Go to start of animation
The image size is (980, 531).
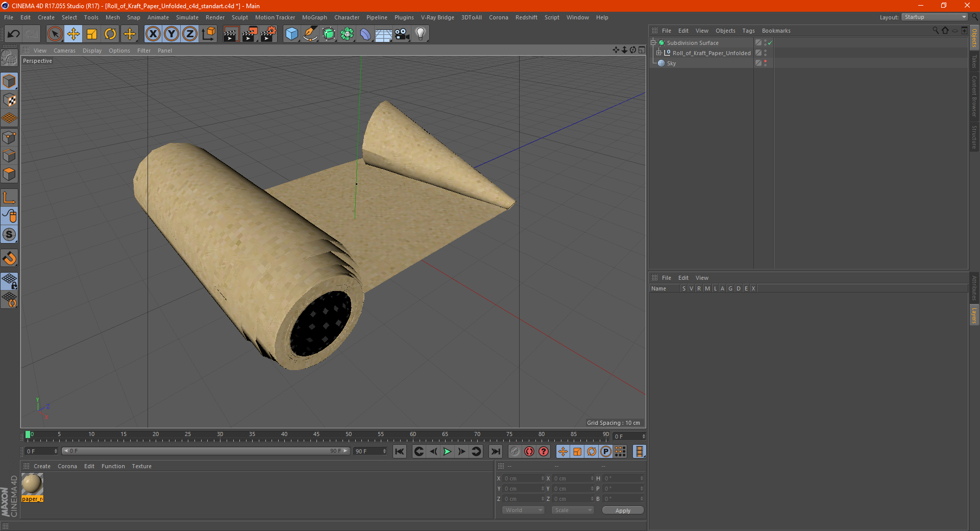[x=400, y=451]
